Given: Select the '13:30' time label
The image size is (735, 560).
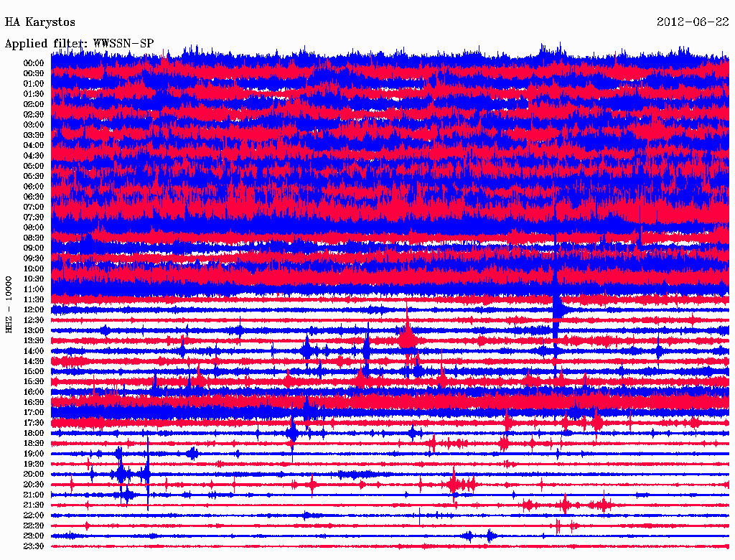Looking at the screenshot, I should (x=34, y=341).
